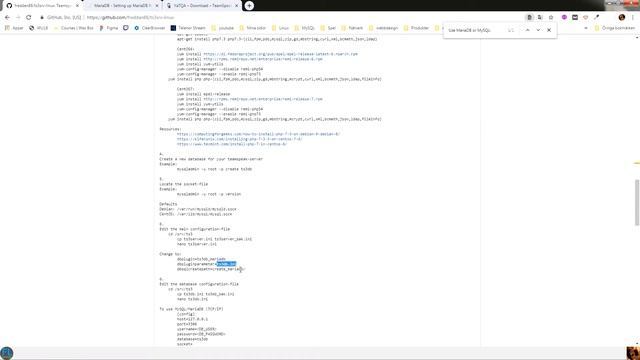Open the ClearBrowser bookmark
This screenshot has height=360, width=640.
[150, 28]
